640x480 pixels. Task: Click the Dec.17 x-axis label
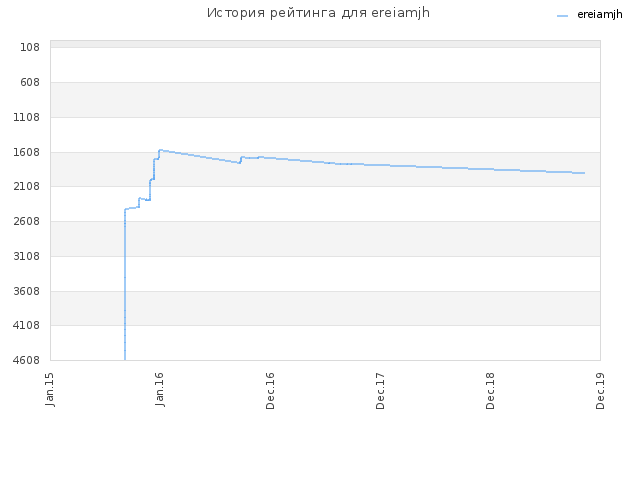(380, 391)
